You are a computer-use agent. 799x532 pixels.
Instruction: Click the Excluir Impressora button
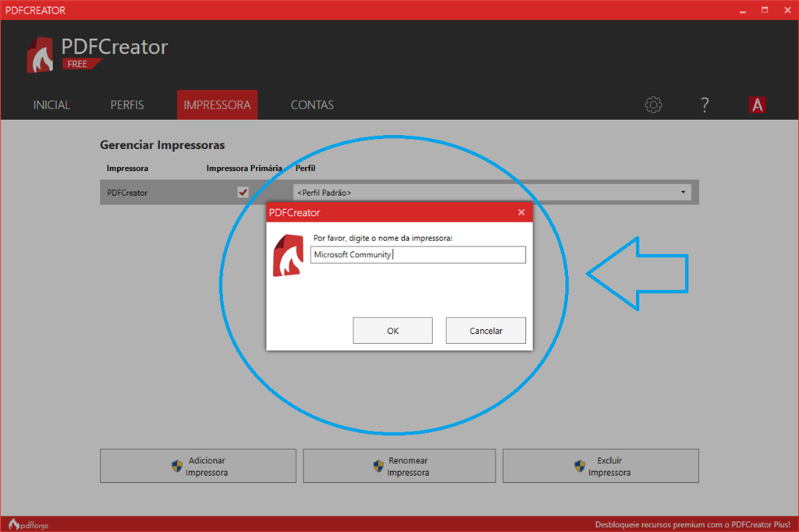[x=601, y=466]
